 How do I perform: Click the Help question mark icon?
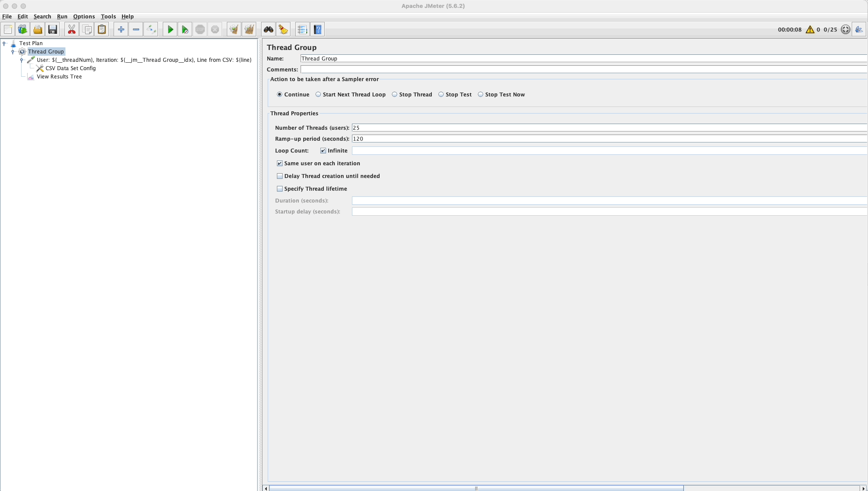click(x=317, y=29)
